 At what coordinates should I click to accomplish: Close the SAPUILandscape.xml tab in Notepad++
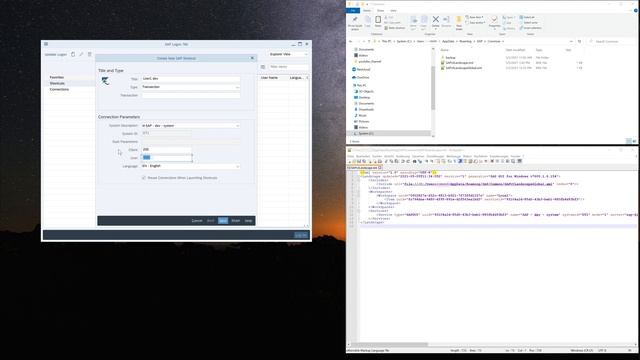(380, 168)
